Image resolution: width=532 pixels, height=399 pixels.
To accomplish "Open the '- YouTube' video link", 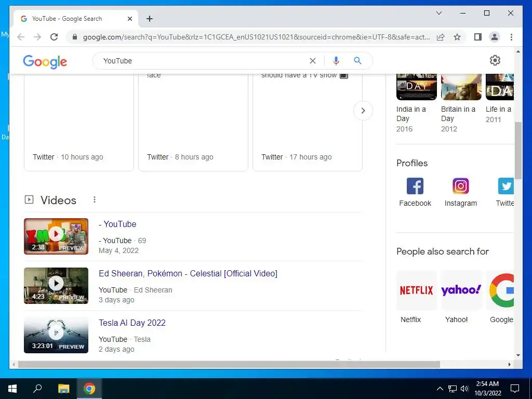I will pyautogui.click(x=117, y=224).
